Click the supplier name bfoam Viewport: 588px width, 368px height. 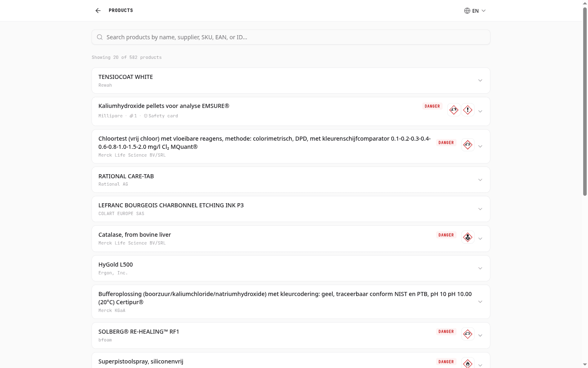pyautogui.click(x=105, y=340)
